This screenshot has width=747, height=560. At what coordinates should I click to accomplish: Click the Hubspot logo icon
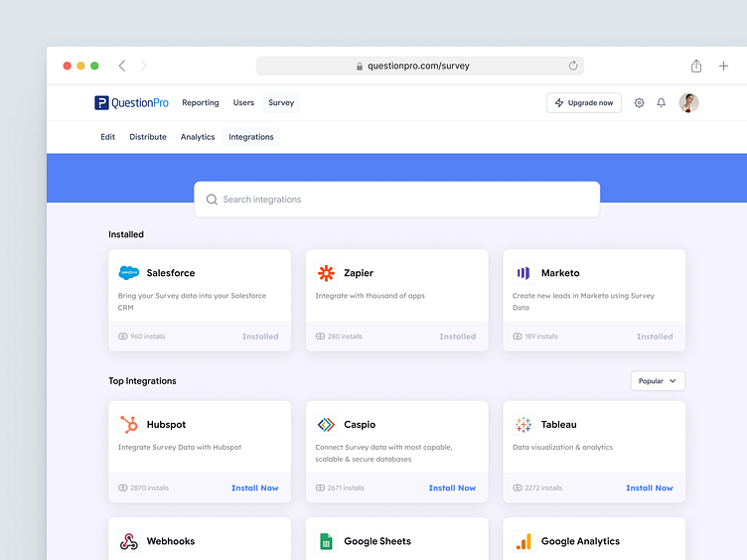(128, 424)
